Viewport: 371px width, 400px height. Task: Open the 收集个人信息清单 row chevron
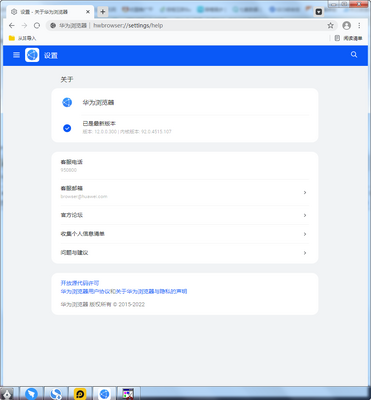[305, 234]
